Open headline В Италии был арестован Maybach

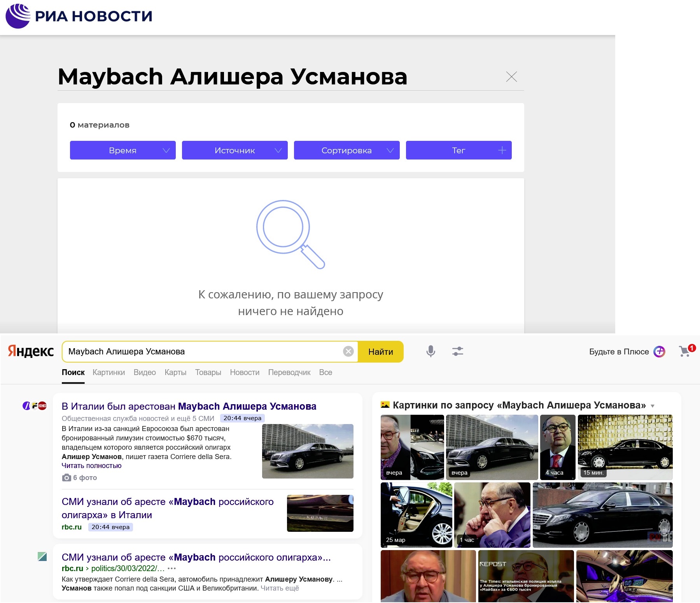[x=189, y=406]
